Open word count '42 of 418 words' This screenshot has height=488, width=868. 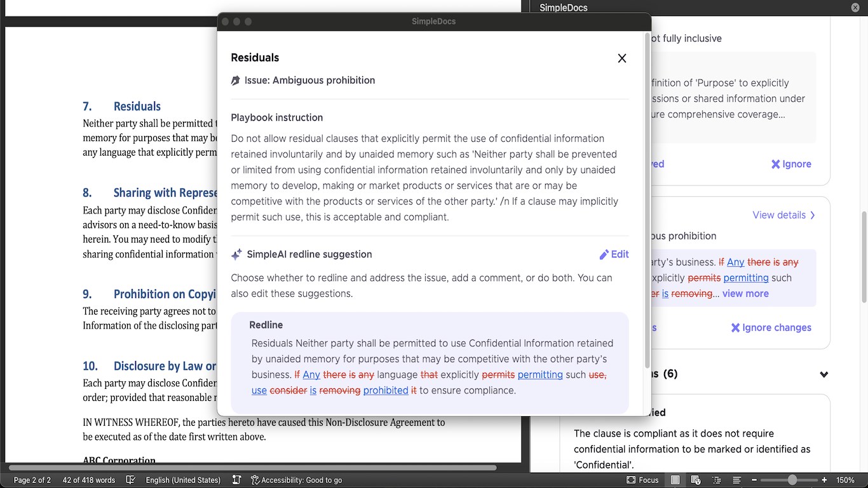[x=89, y=480]
